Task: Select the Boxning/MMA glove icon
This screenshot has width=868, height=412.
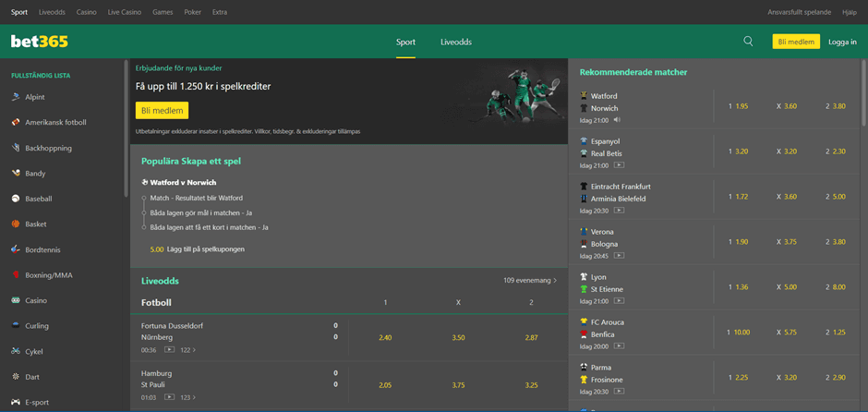Action: click(x=16, y=275)
